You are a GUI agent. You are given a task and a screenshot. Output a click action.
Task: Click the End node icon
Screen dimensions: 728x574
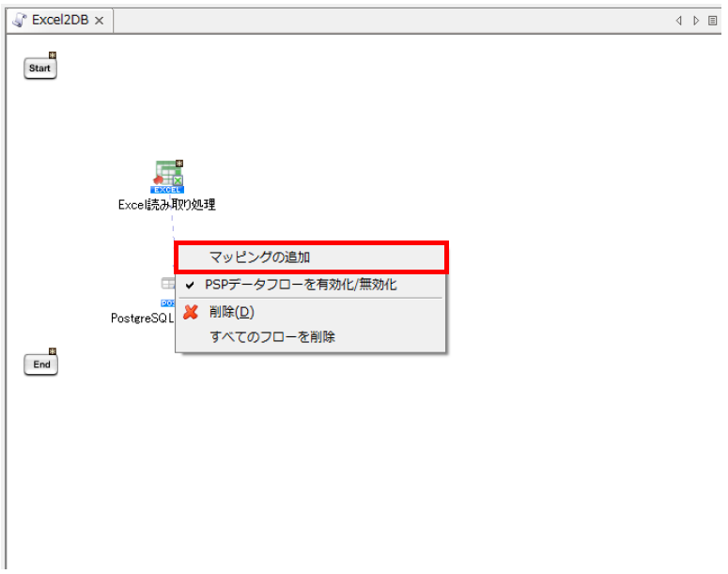pyautogui.click(x=40, y=365)
